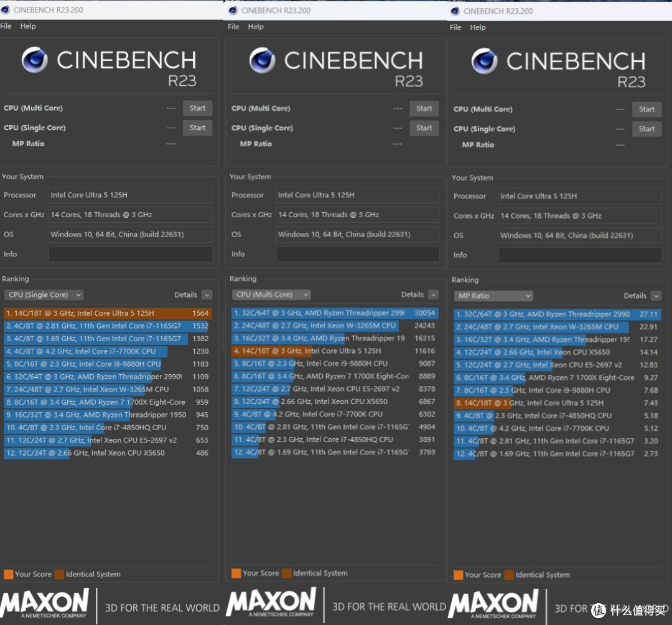Click the Cinebench sphere logo in middle window
This screenshot has height=625, width=672.
263,60
